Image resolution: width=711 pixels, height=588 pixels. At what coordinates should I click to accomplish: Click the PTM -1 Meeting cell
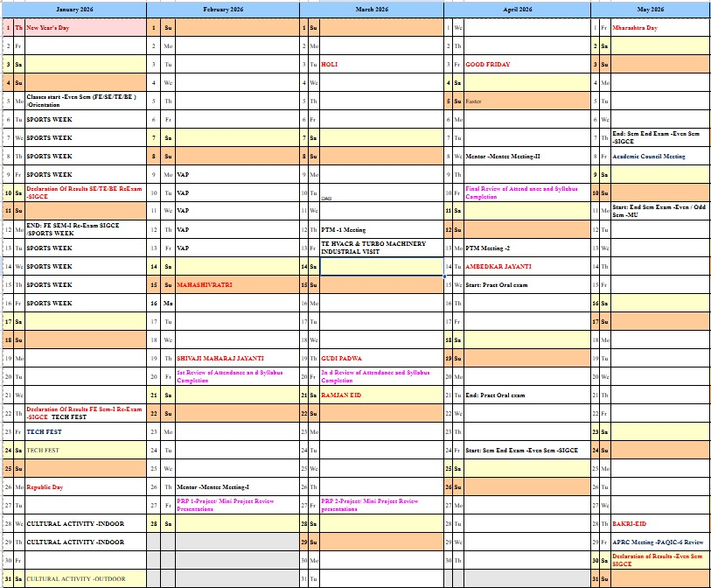pyautogui.click(x=380, y=230)
